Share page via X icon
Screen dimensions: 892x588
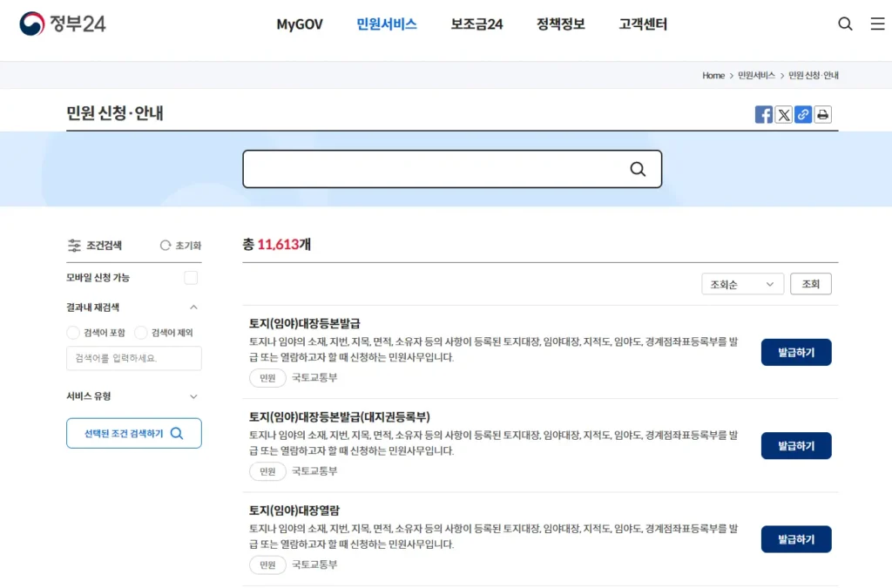784,114
